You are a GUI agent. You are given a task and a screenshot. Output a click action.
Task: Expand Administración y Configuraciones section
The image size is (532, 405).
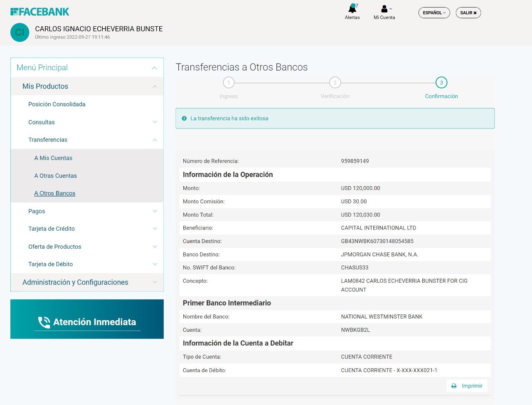(155, 282)
